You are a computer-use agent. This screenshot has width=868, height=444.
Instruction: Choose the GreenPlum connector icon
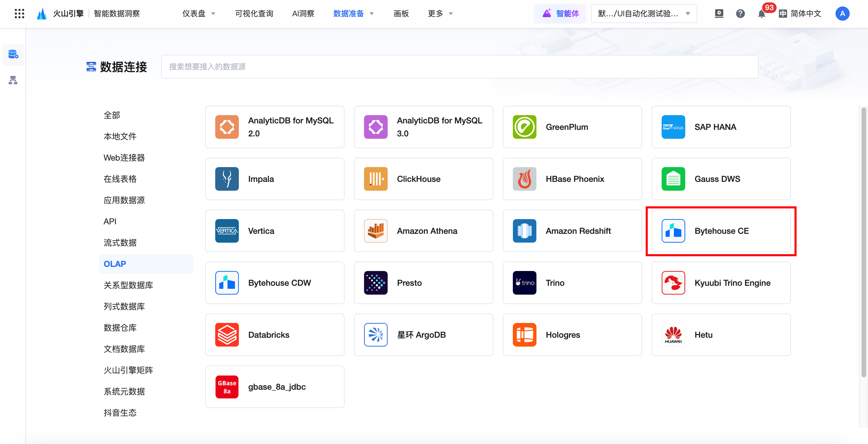click(x=525, y=127)
